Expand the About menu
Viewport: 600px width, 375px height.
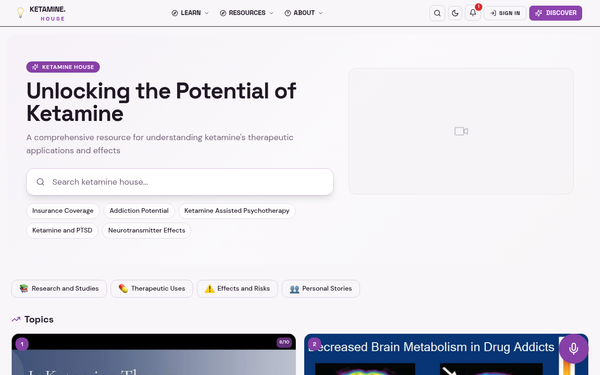point(303,13)
